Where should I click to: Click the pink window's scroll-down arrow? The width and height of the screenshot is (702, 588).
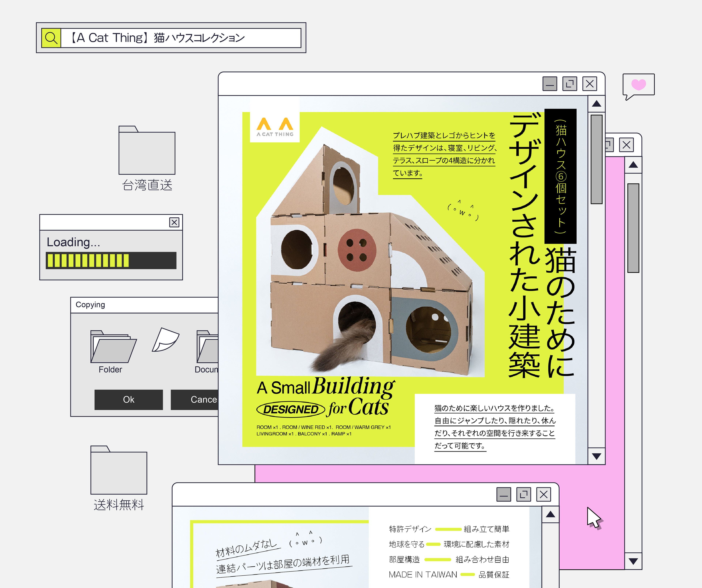633,561
